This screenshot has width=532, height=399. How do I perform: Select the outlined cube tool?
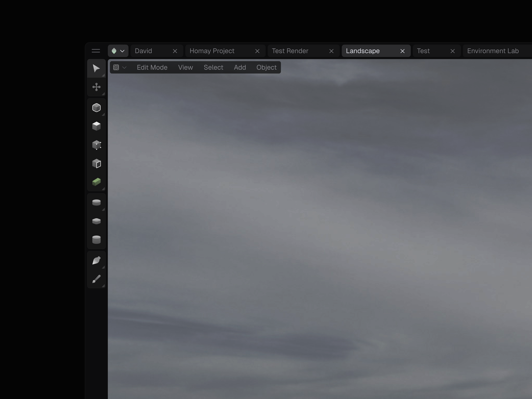tap(96, 108)
